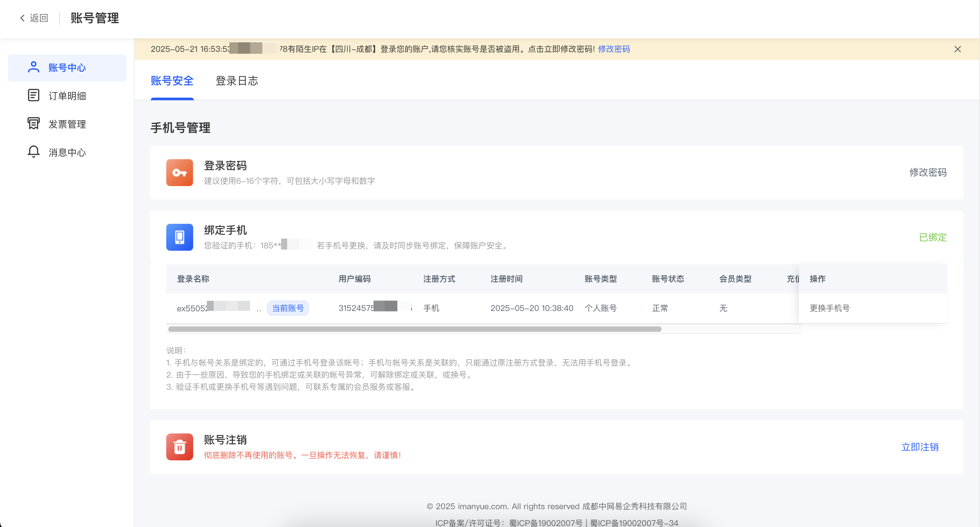
Task: Click the orange key password icon
Action: coord(180,172)
